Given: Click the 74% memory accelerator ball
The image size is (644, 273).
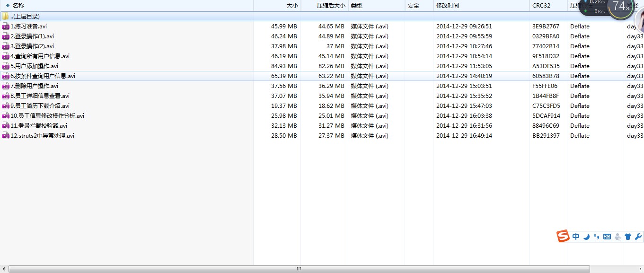Looking at the screenshot, I should (x=621, y=7).
